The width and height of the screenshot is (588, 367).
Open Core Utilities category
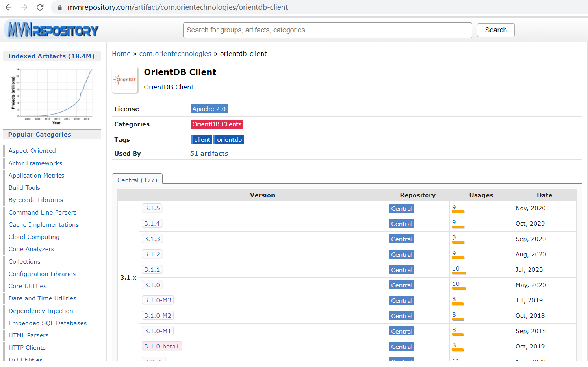click(28, 286)
